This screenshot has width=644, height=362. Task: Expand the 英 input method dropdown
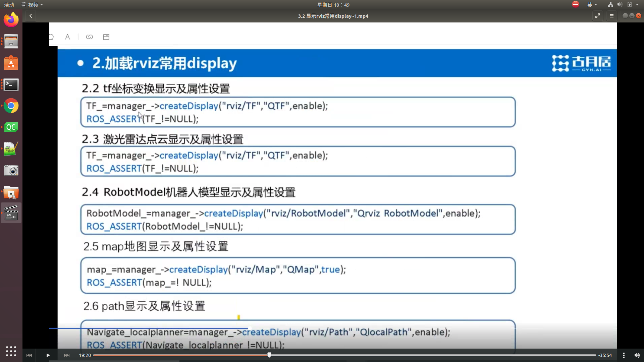(x=592, y=5)
